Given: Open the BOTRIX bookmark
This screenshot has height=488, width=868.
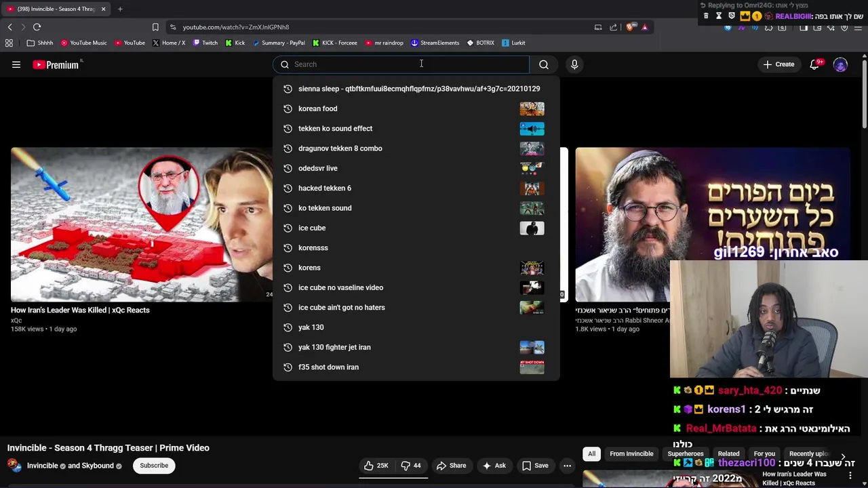Looking at the screenshot, I should tap(481, 43).
